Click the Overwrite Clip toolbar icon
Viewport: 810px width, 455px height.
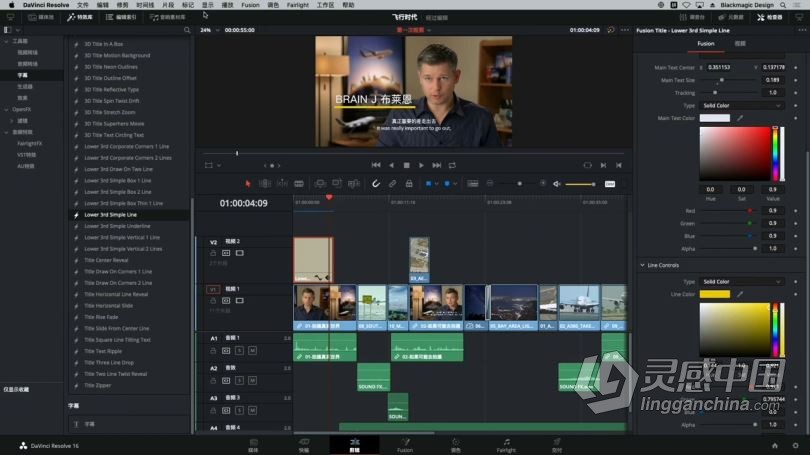[337, 184]
